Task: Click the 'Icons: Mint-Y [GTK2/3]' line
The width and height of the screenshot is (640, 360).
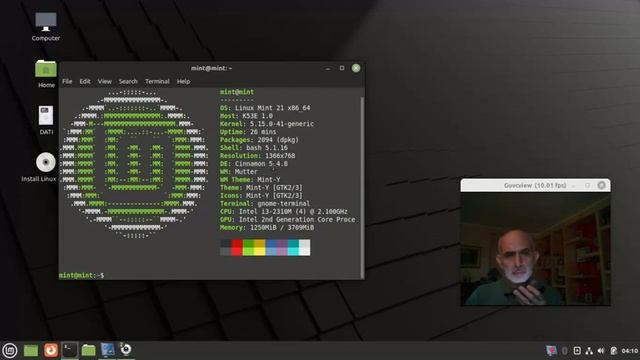Action: click(x=261, y=196)
